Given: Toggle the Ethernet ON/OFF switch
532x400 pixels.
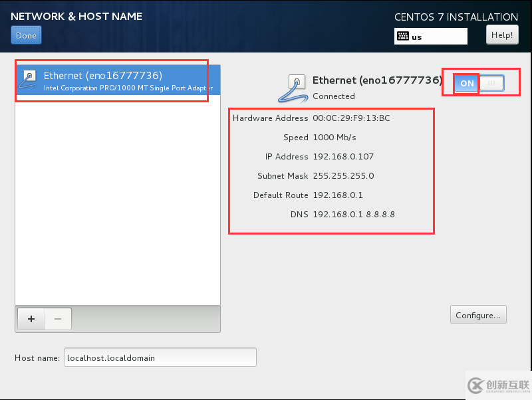Looking at the screenshot, I should (479, 83).
